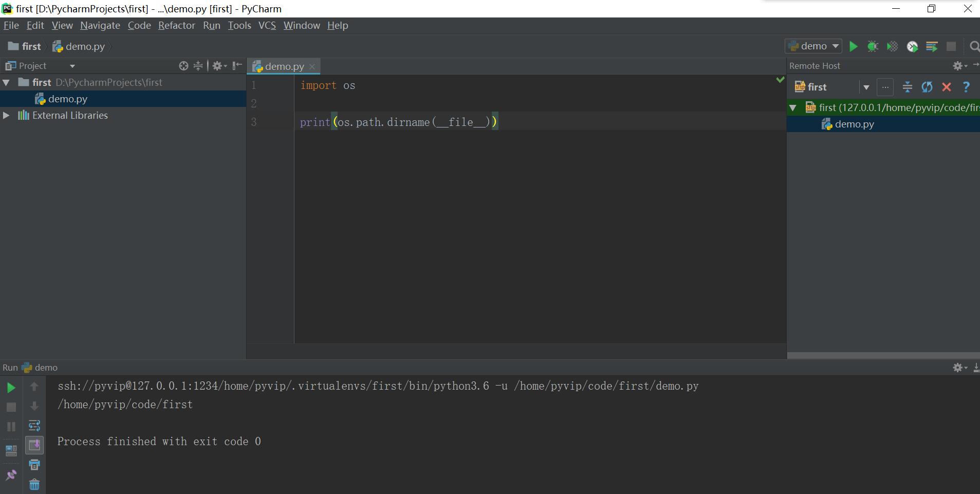
Task: Open the Help menu
Action: [x=338, y=25]
